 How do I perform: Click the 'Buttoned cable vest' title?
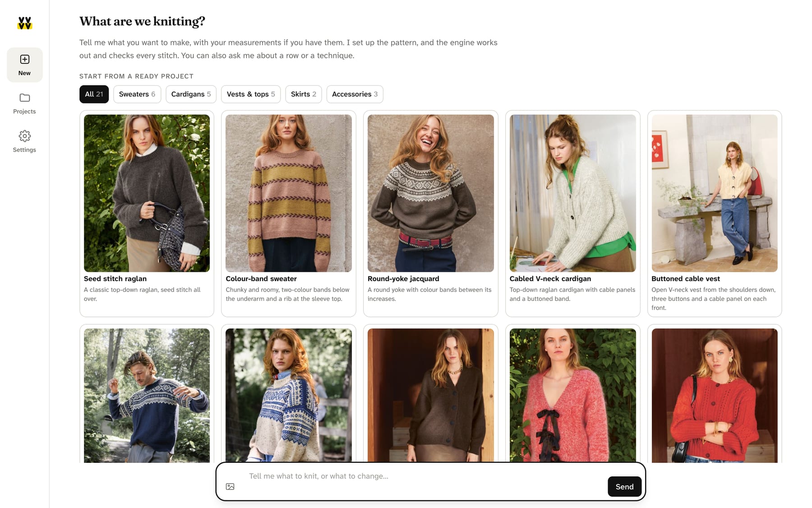(x=685, y=279)
